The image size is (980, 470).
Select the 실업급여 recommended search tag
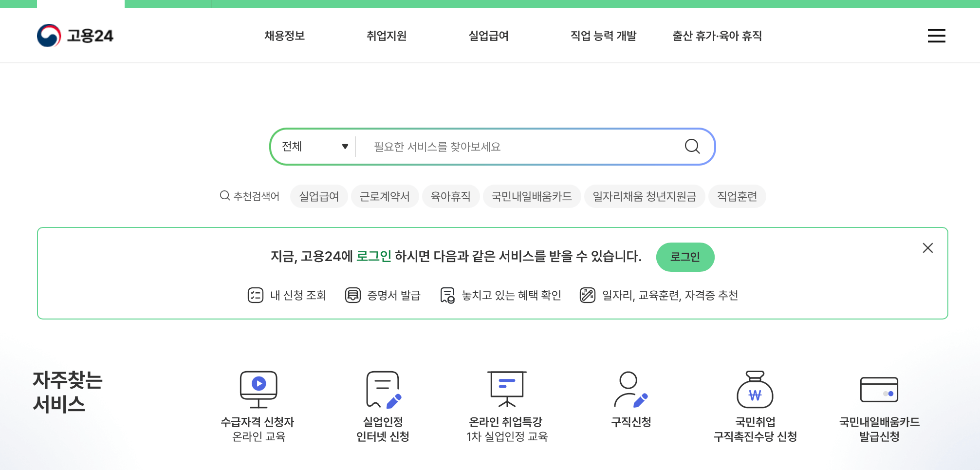[318, 196]
